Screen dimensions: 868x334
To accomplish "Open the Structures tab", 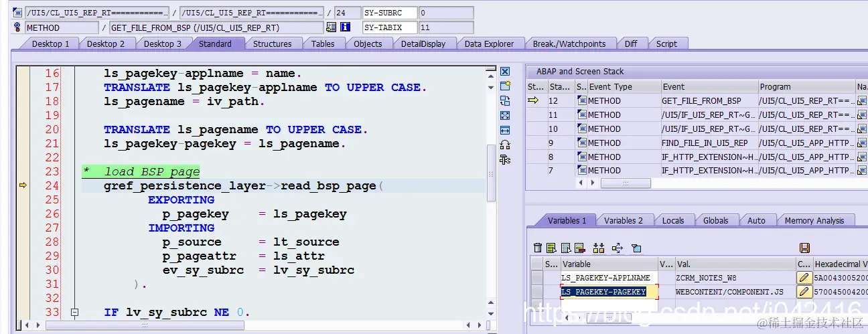I will click(272, 44).
